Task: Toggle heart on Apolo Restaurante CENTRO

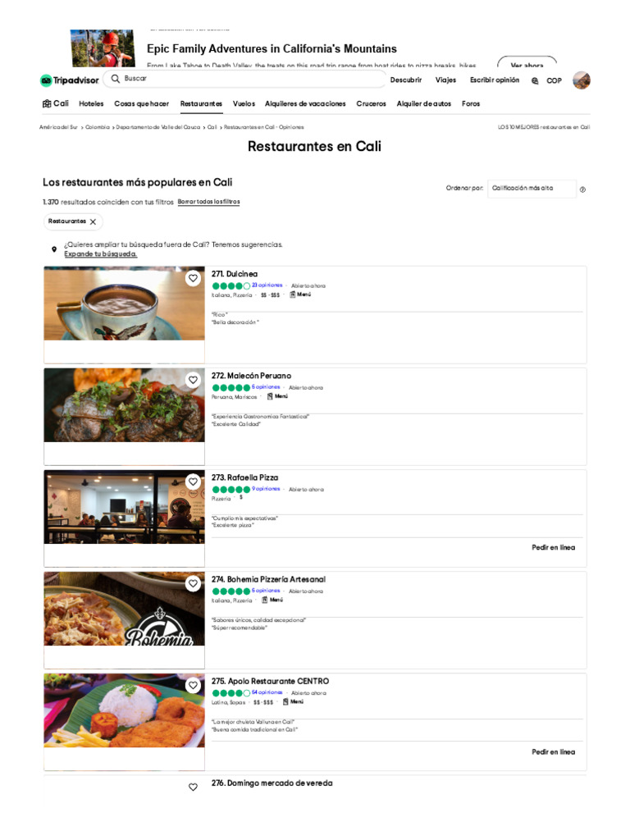Action: (193, 685)
